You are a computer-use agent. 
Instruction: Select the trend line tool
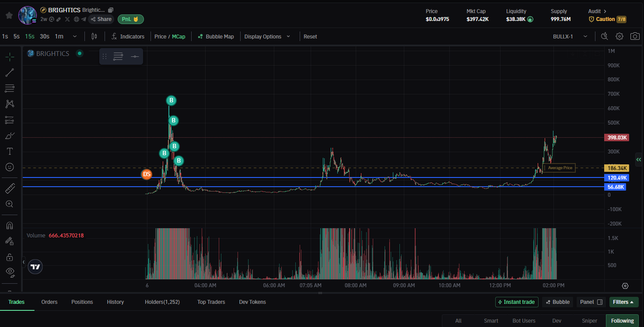pos(10,72)
